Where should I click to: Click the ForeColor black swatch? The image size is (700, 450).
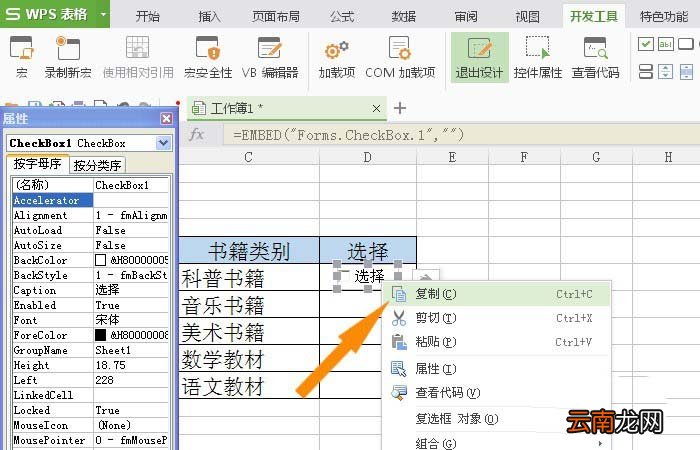pos(100,335)
